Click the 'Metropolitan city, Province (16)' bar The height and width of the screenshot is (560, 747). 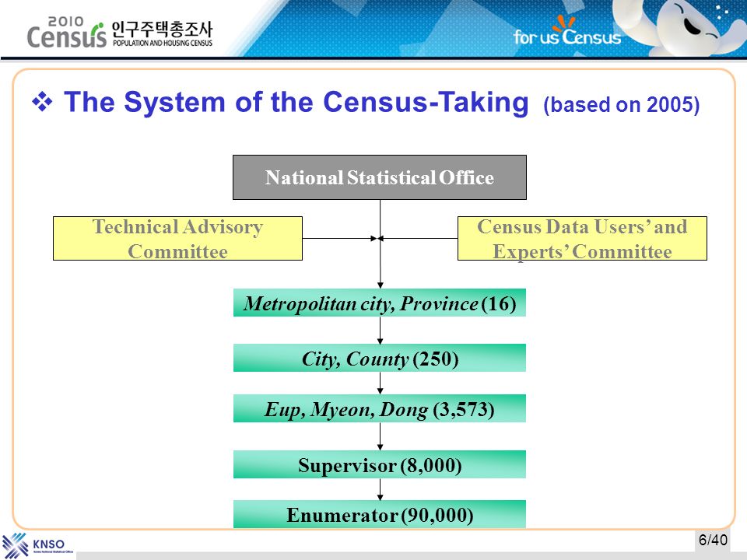tap(380, 303)
